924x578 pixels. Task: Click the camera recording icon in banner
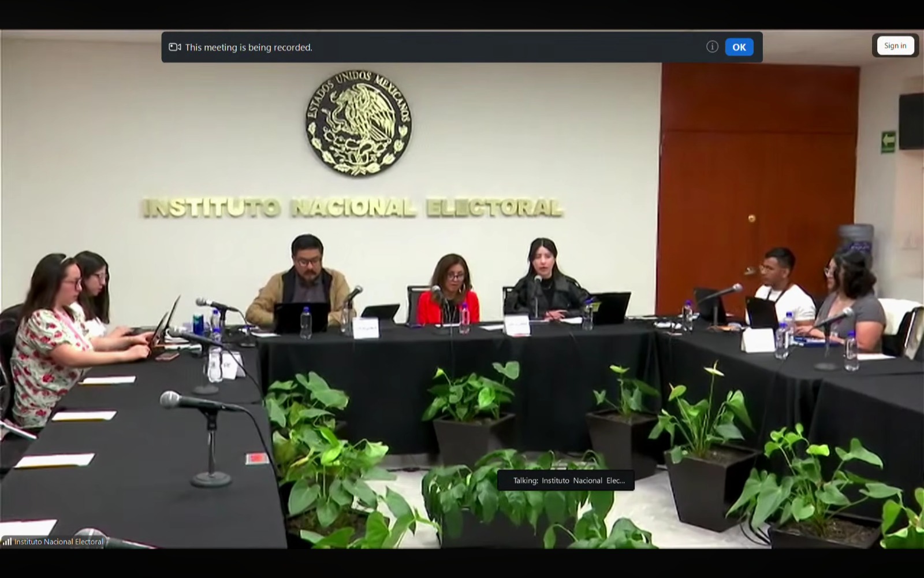[174, 47]
